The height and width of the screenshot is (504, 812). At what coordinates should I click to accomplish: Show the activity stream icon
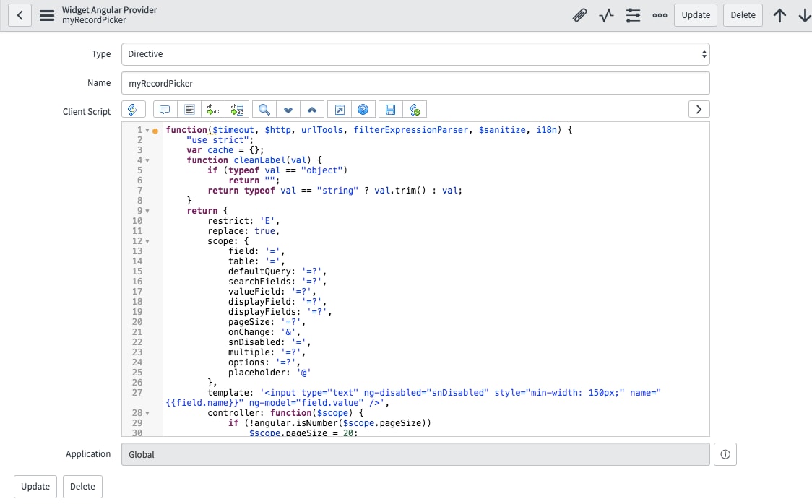click(x=606, y=15)
